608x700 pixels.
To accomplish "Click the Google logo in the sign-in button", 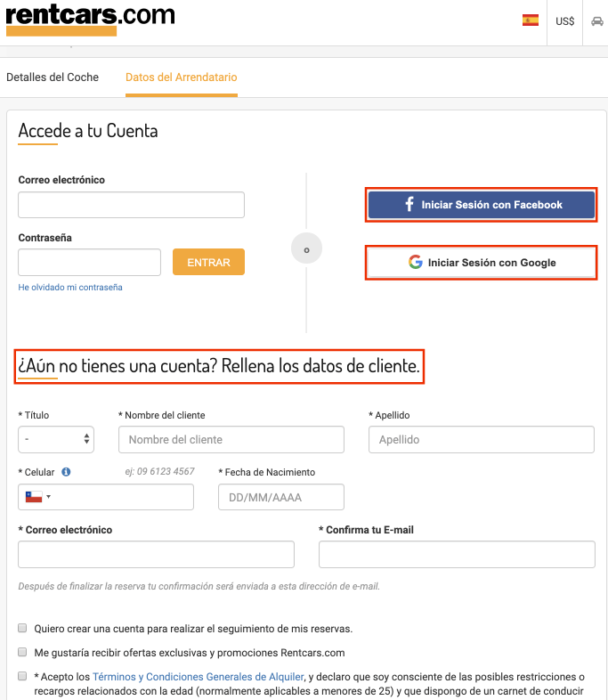I will [416, 262].
